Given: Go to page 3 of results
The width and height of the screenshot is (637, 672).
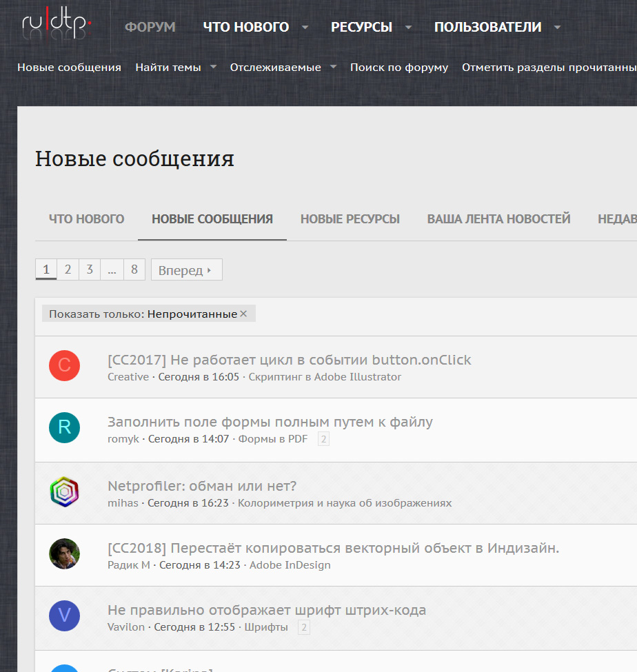Looking at the screenshot, I should (90, 269).
